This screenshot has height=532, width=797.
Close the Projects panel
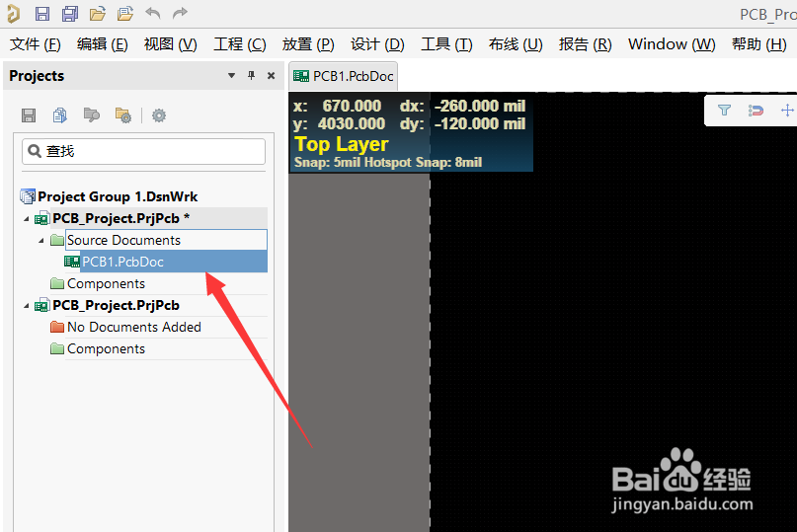[272, 76]
